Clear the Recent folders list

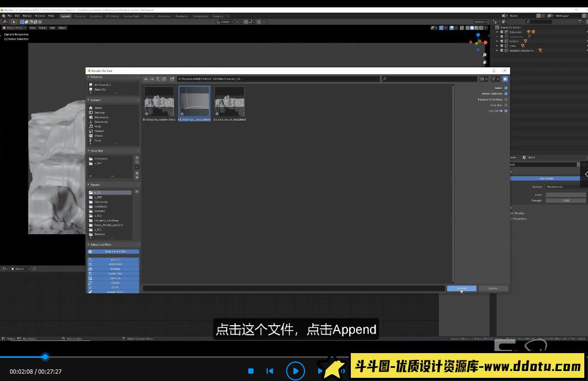[x=137, y=192]
